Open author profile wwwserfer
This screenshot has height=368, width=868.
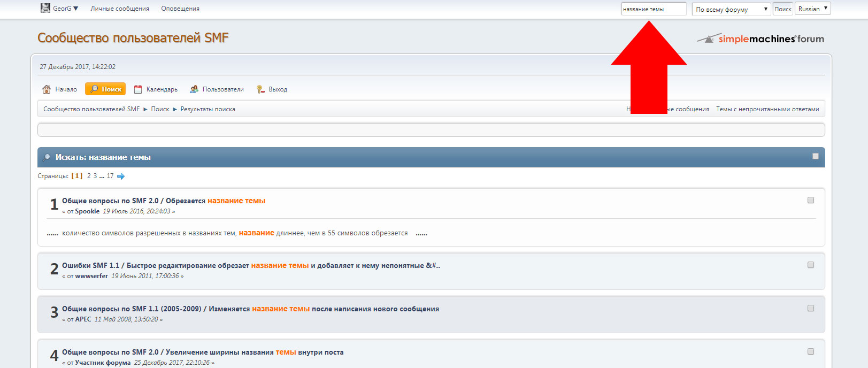pos(91,276)
